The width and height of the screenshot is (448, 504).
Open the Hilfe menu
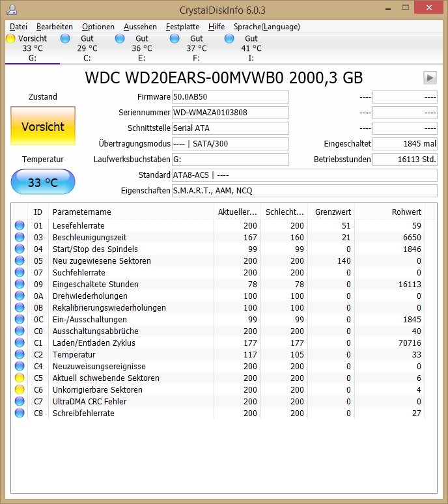(216, 27)
